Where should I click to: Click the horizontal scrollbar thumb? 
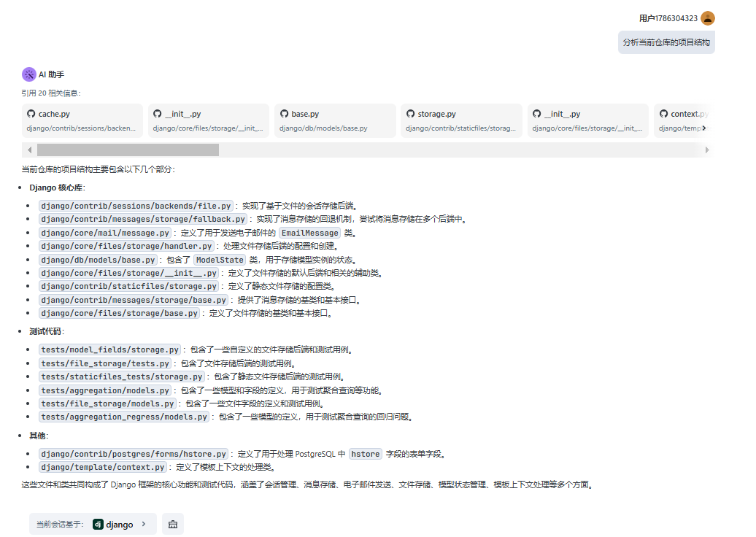point(128,150)
